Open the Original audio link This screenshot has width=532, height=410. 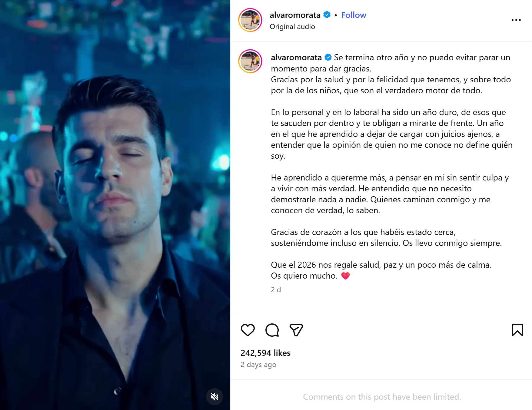[292, 27]
